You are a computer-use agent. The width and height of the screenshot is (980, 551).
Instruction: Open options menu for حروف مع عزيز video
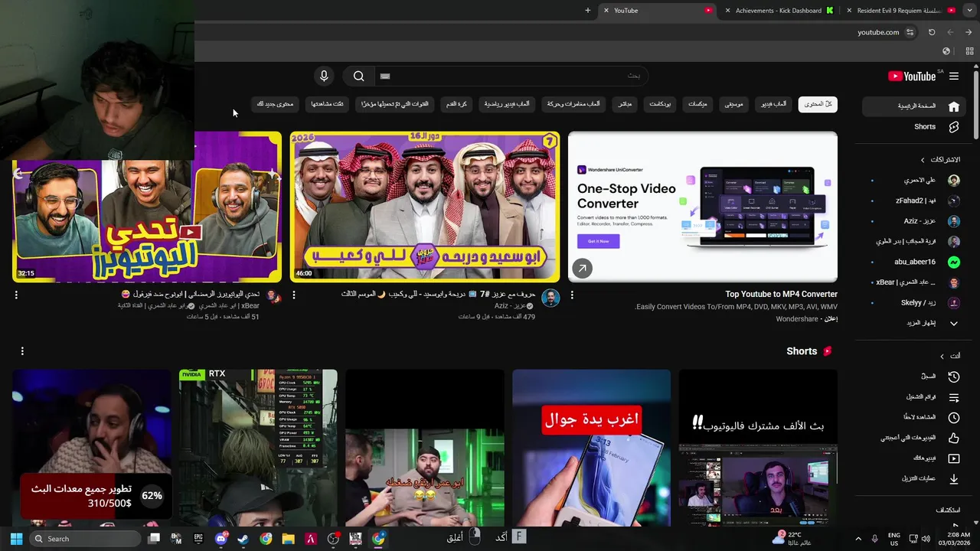[x=294, y=295]
